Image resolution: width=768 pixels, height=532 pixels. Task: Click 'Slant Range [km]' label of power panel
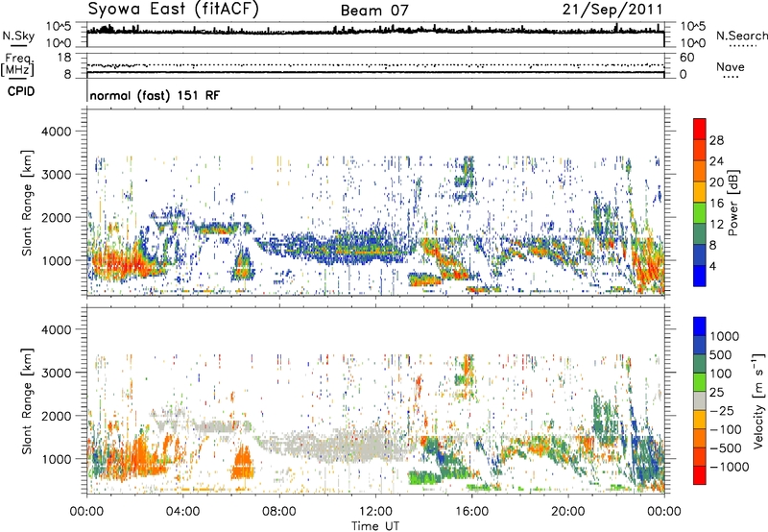tap(27, 203)
